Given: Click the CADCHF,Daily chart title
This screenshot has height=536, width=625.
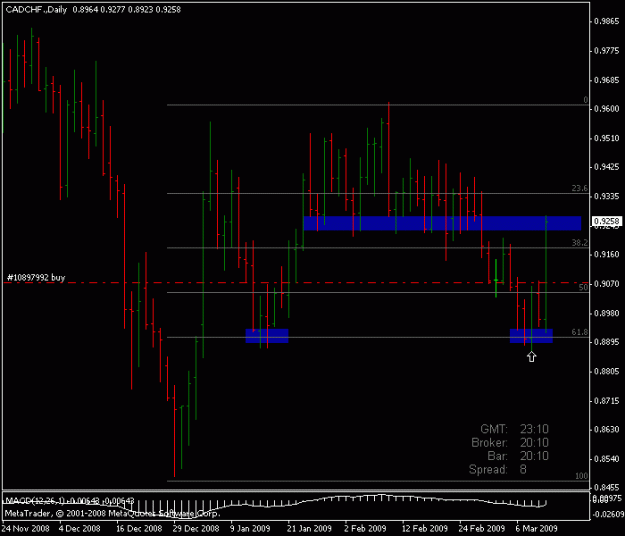Looking at the screenshot, I should (x=36, y=10).
